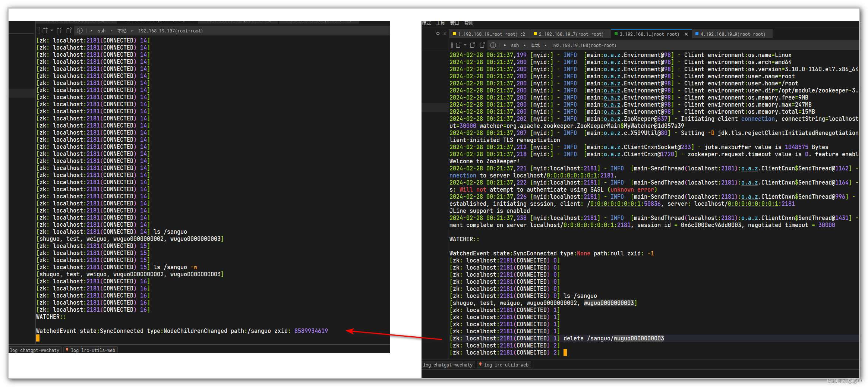The height and width of the screenshot is (387, 868).
Task: Duplicate session icon in left terminal toolbar
Action: (x=69, y=31)
